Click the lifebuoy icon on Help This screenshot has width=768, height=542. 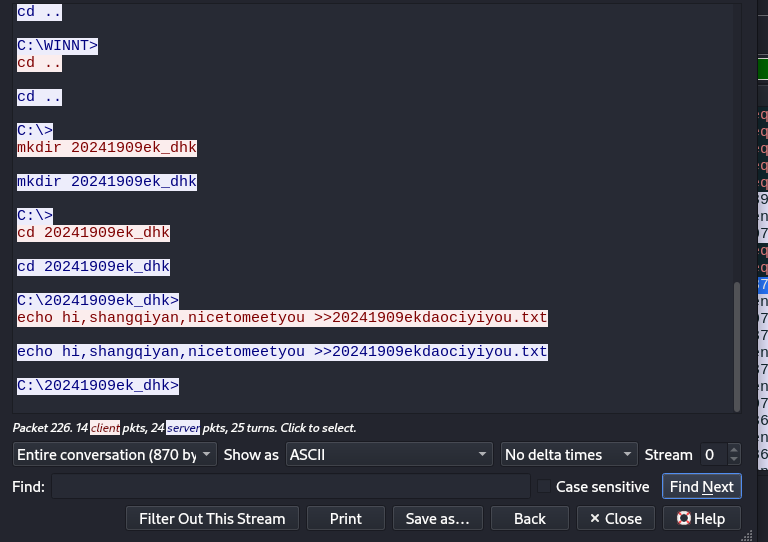coord(683,518)
